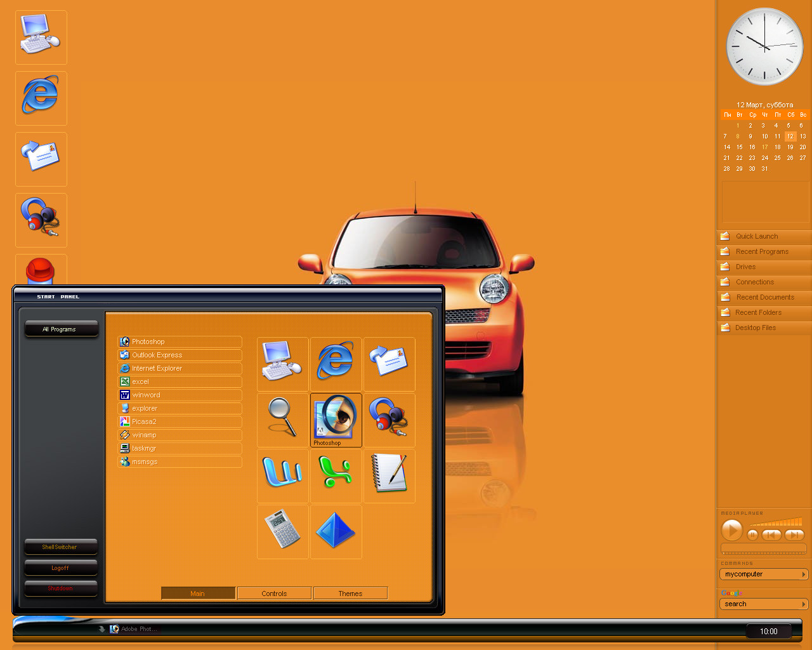Pause playback in the media player
The height and width of the screenshot is (650, 812).
(x=753, y=534)
